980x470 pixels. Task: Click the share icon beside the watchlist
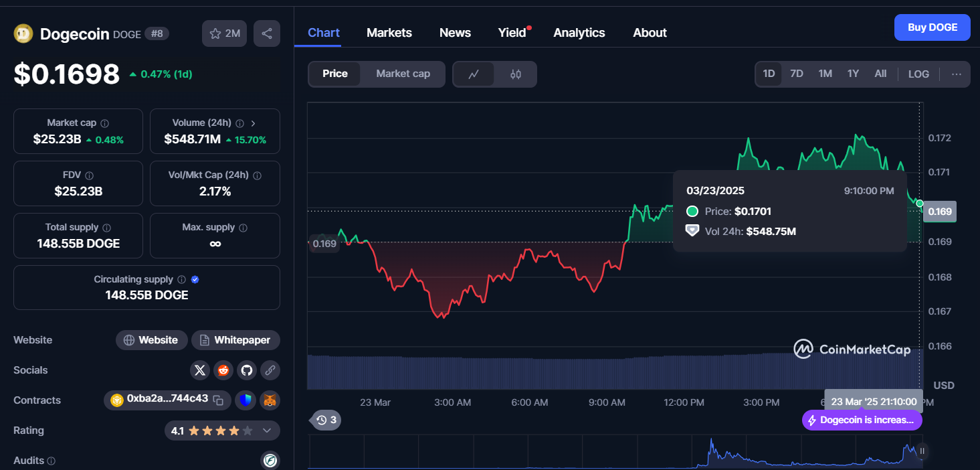[x=266, y=33]
